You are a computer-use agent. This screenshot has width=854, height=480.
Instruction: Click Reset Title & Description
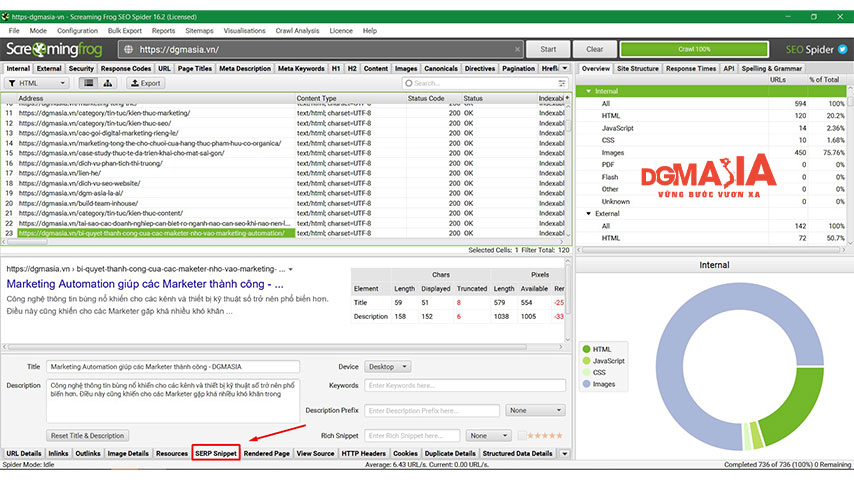pos(88,436)
